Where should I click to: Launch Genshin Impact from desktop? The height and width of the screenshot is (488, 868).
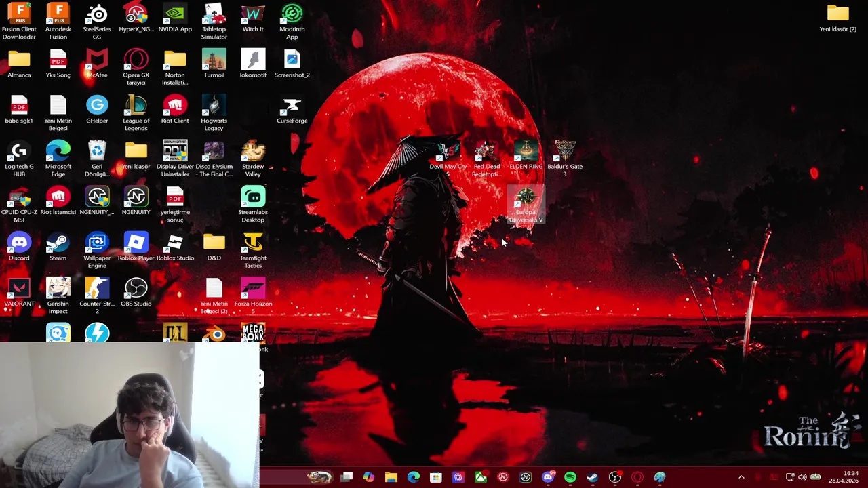[x=58, y=296]
